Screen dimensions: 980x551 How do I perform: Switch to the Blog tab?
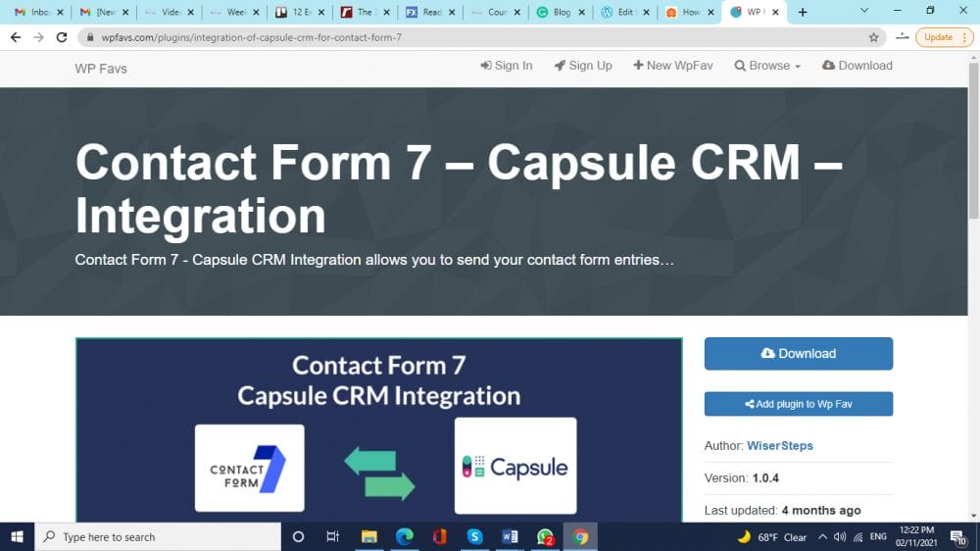[560, 12]
